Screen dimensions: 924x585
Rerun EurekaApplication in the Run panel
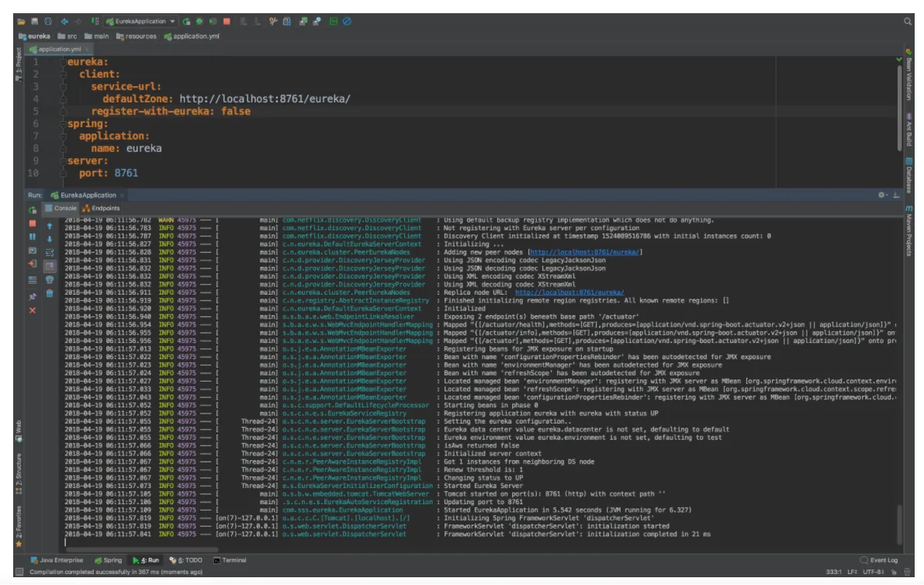point(33,209)
